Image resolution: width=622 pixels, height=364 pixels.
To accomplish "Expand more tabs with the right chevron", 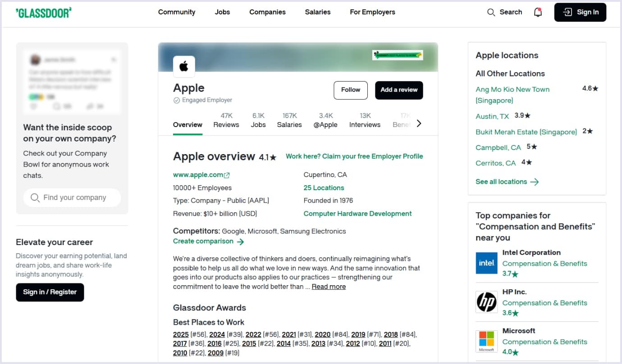I will point(419,123).
